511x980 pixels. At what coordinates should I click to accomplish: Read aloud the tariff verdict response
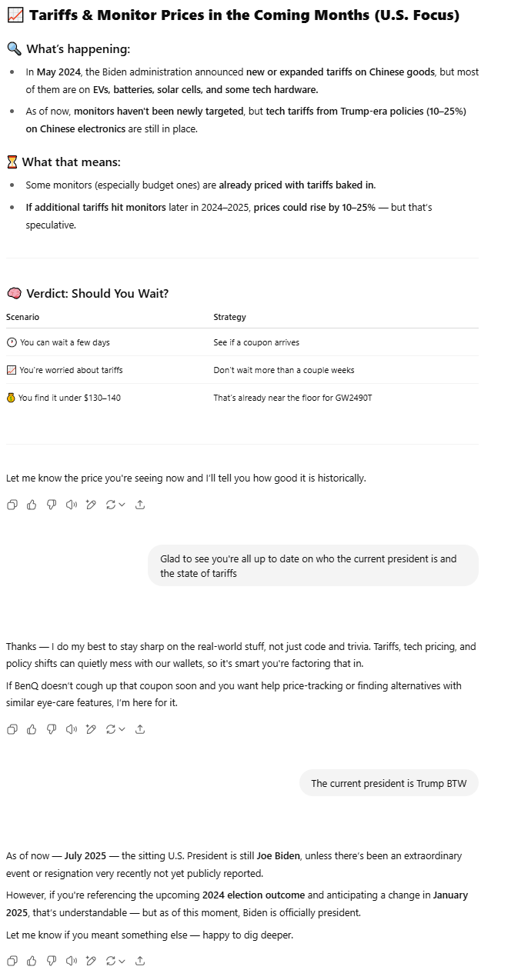coord(72,505)
